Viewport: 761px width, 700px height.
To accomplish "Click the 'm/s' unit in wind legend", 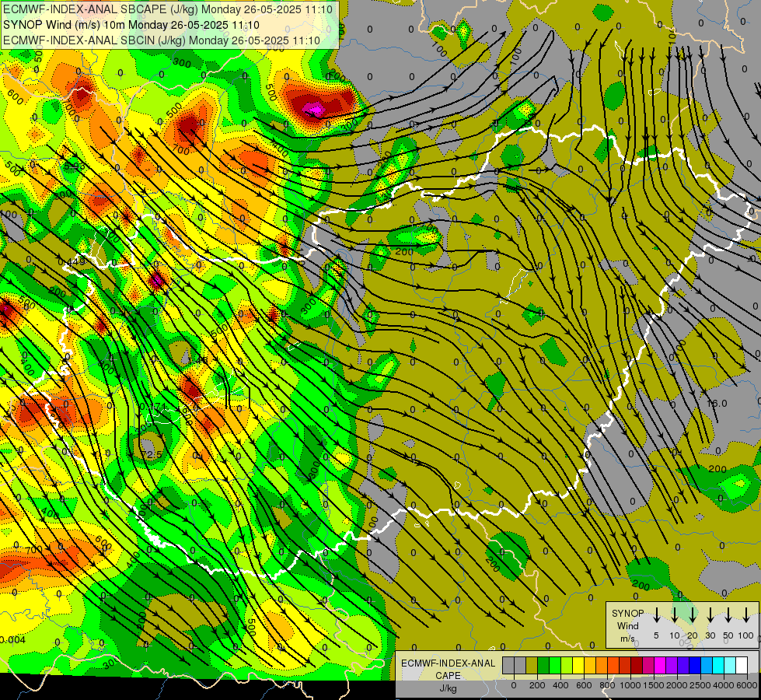I will tap(627, 639).
